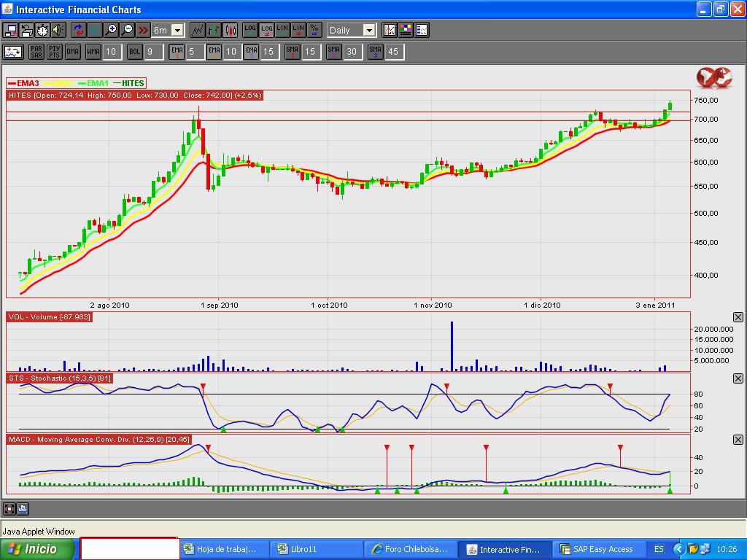Click the zoom out magnifier icon
The height and width of the screenshot is (560, 747).
[x=127, y=30]
